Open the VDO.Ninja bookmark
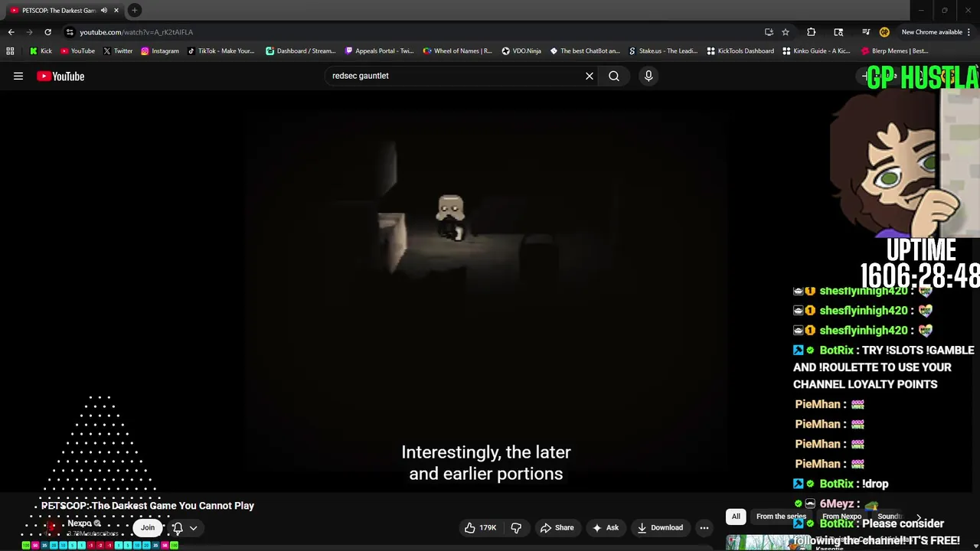Screen dimensions: 980x551 click(521, 51)
